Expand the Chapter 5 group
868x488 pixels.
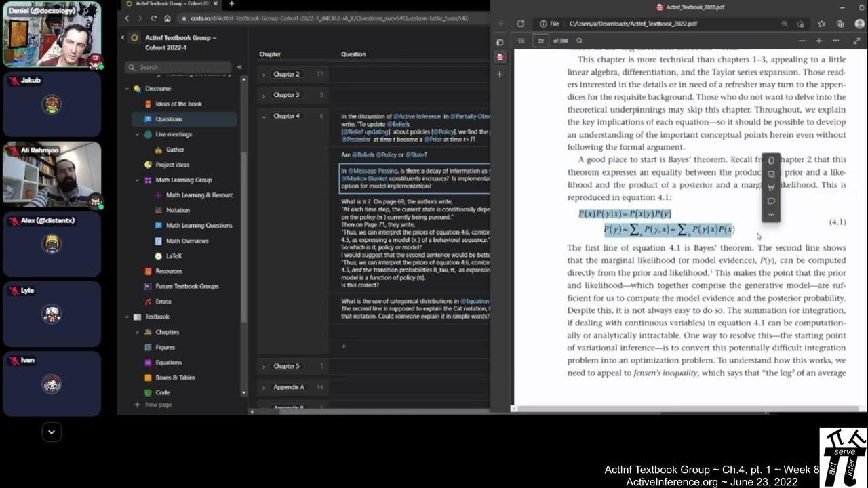pos(264,366)
